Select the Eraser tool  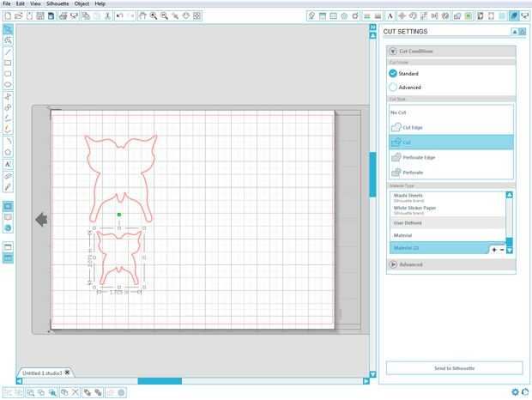[8, 176]
